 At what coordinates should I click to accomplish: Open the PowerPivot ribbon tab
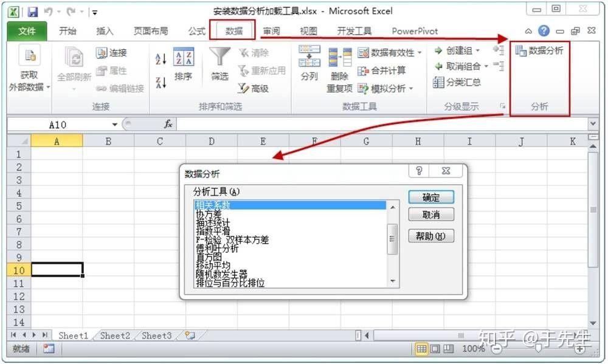(x=415, y=31)
